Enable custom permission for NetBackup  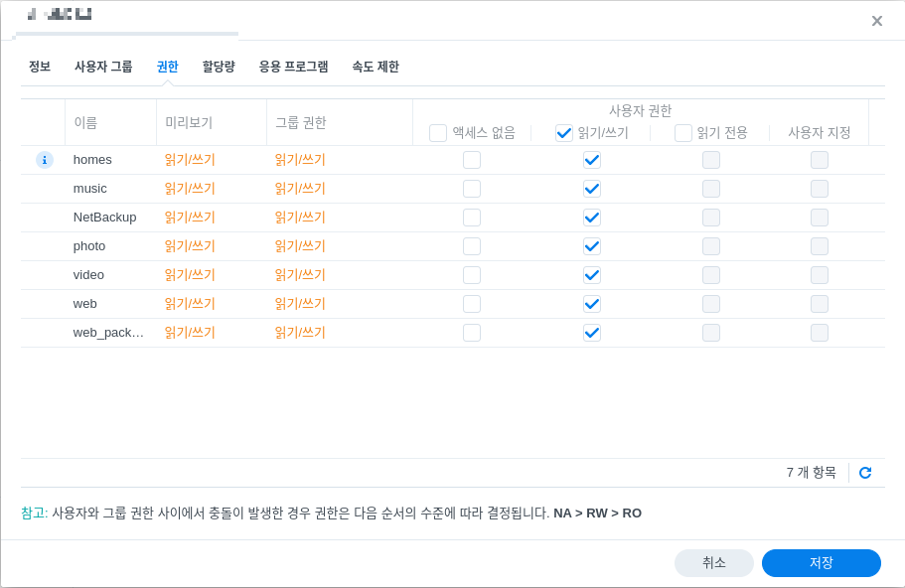(x=820, y=218)
